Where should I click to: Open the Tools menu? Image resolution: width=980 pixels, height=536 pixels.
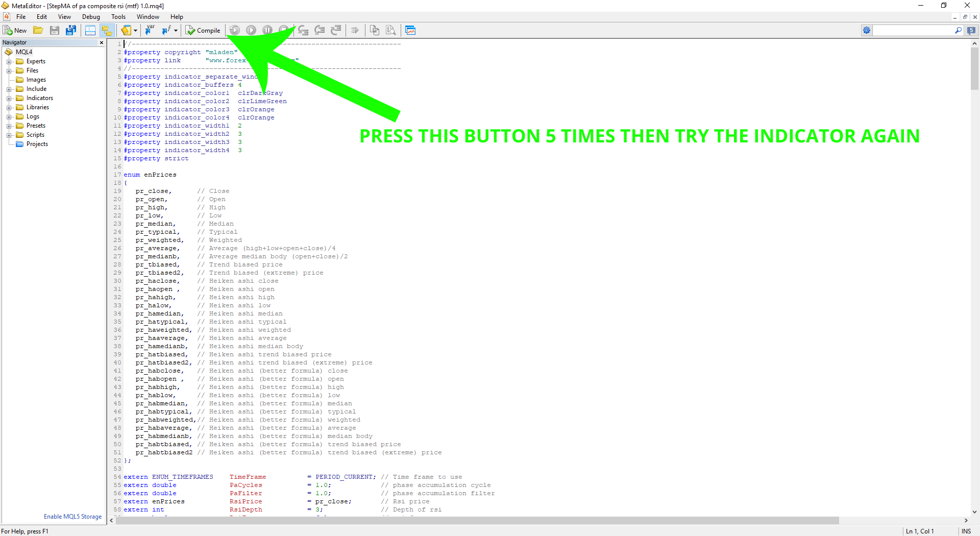118,17
